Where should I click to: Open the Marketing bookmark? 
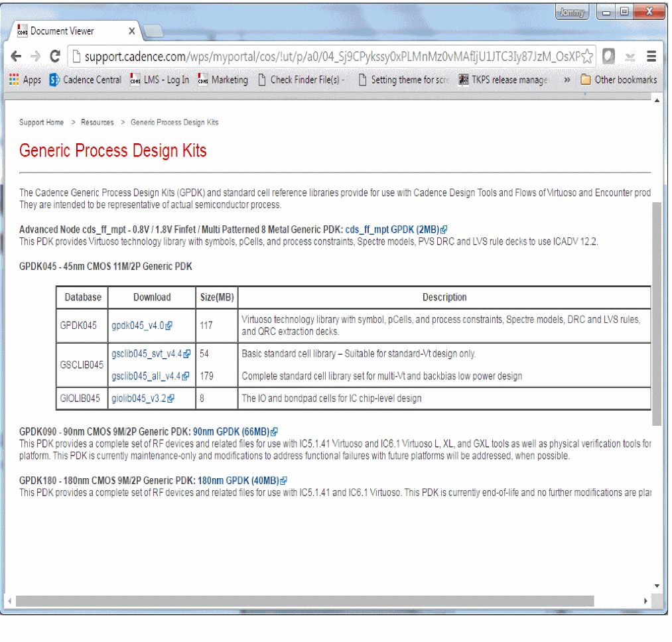[x=223, y=80]
